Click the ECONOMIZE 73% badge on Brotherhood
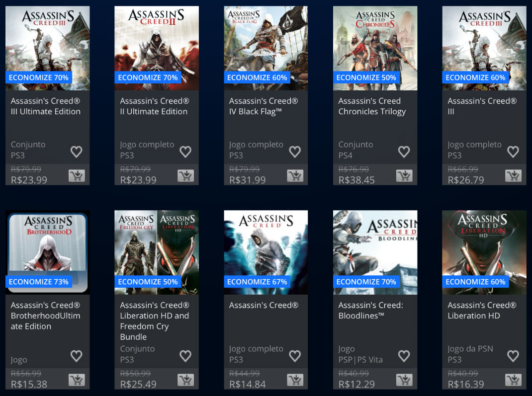Screen dimensions: 532x396 click(x=39, y=282)
